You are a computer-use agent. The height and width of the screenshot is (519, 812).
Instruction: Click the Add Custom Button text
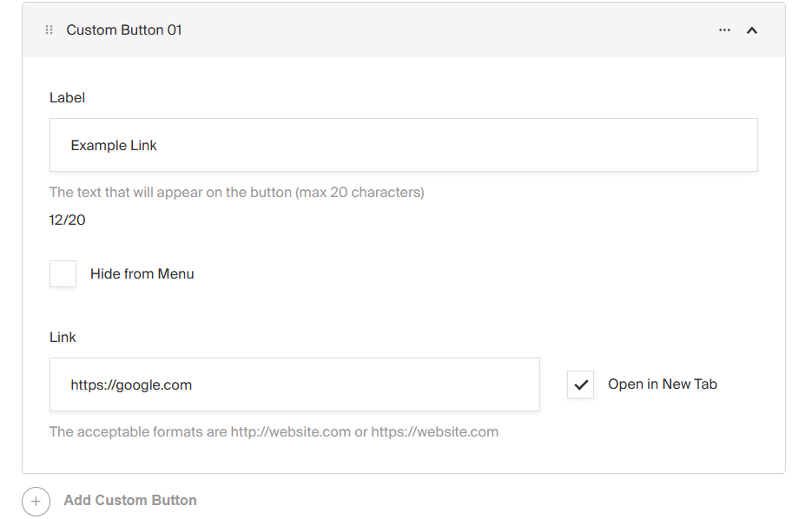[x=130, y=501]
